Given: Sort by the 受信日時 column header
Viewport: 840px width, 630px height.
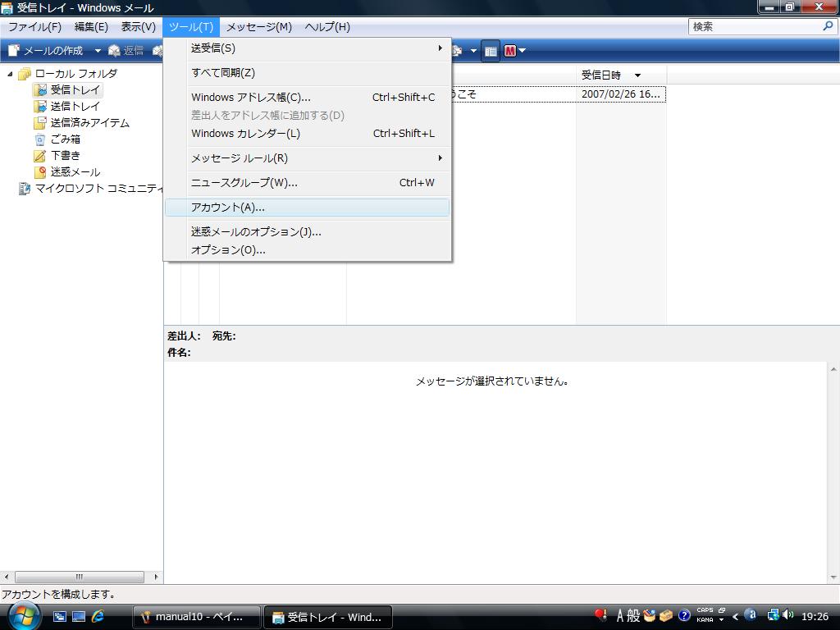Looking at the screenshot, I should coord(621,75).
